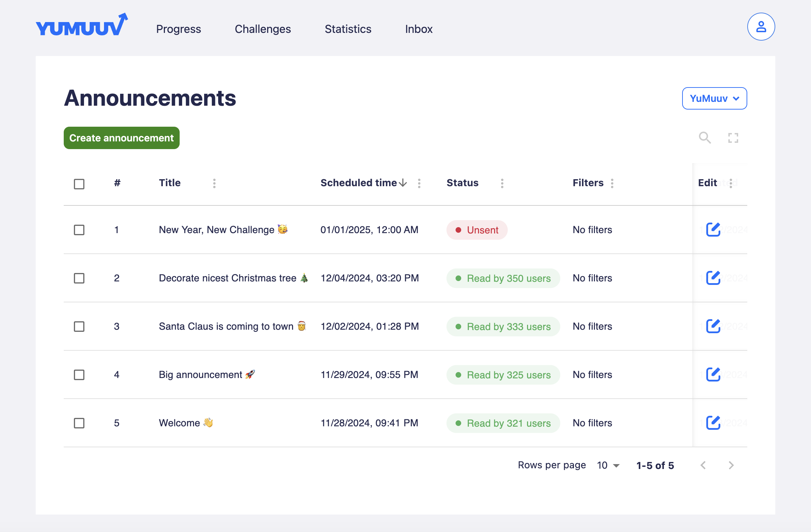
Task: Check the Big announcement row checkbox
Action: pos(79,375)
